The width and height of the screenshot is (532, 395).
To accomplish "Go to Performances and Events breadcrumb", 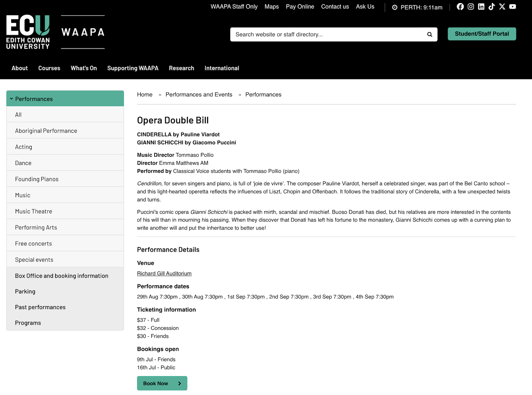I will click(199, 95).
